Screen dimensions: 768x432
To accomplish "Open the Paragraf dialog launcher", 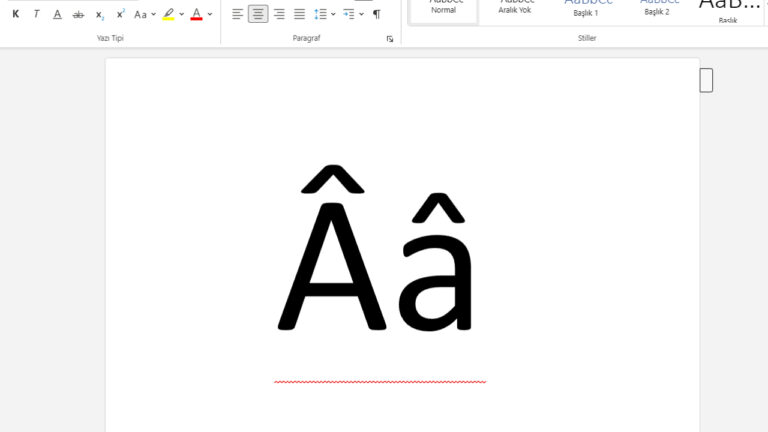I will click(x=390, y=38).
